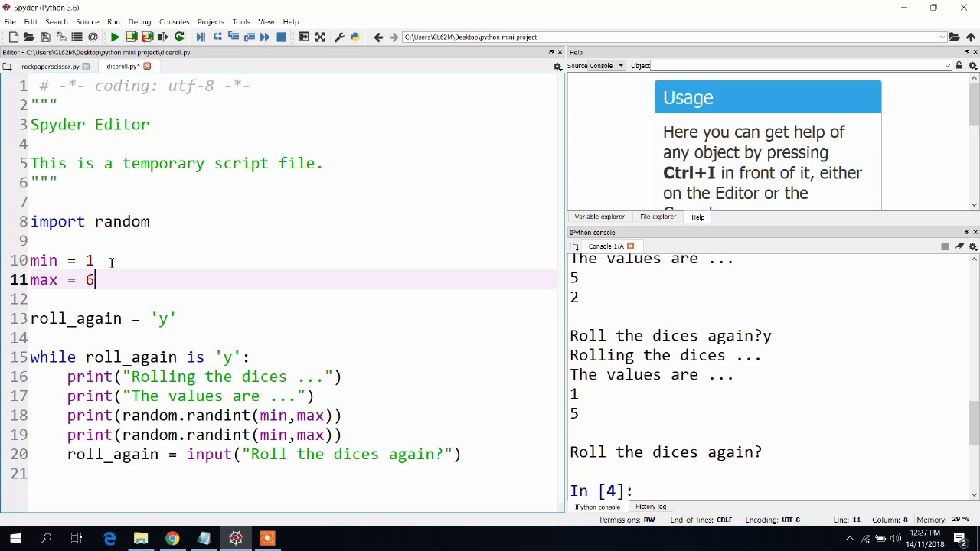The height and width of the screenshot is (551, 980).
Task: Open Source Console combo box
Action: 608,66
